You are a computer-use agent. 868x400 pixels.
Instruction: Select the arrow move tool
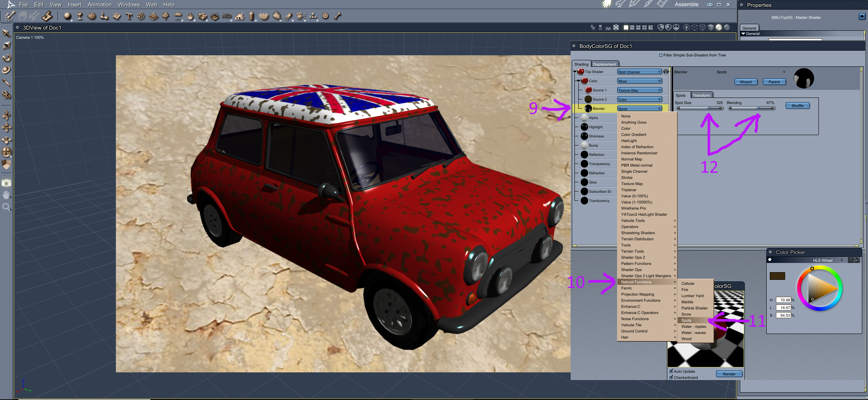(7, 33)
